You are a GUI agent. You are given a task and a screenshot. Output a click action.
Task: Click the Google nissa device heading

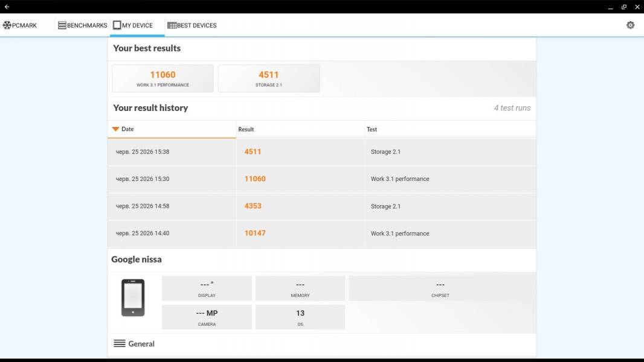pos(137,259)
